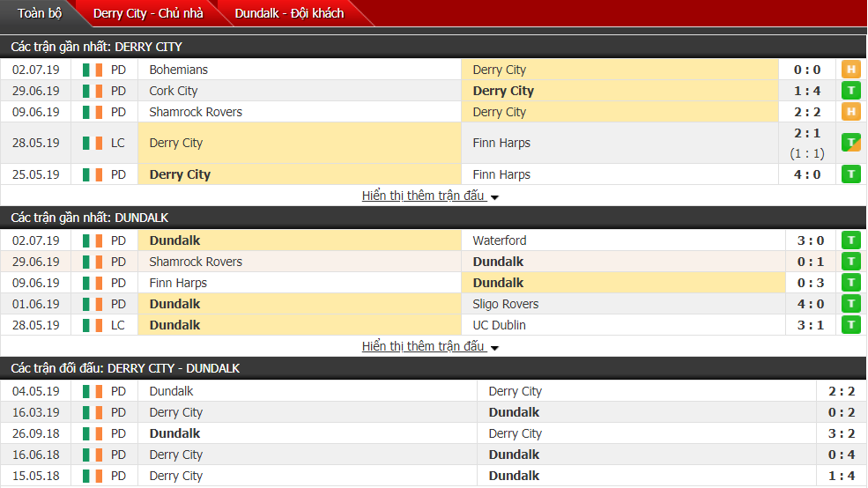868x488 pixels.
Task: Click score '0 : 3' of Finn Harps vs Dundalk
Action: pyautogui.click(x=811, y=283)
